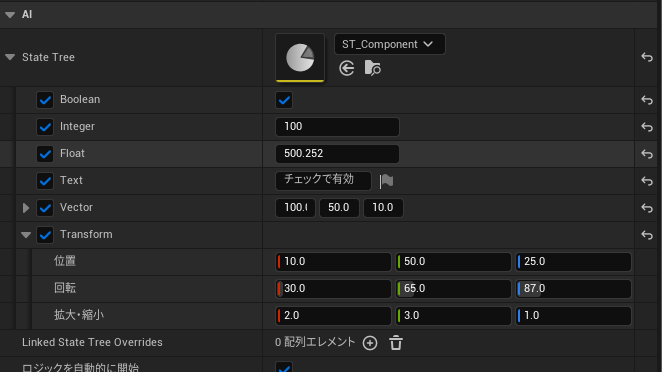Click the State Tree asset thumbnail
This screenshot has width=662, height=372.
300,57
